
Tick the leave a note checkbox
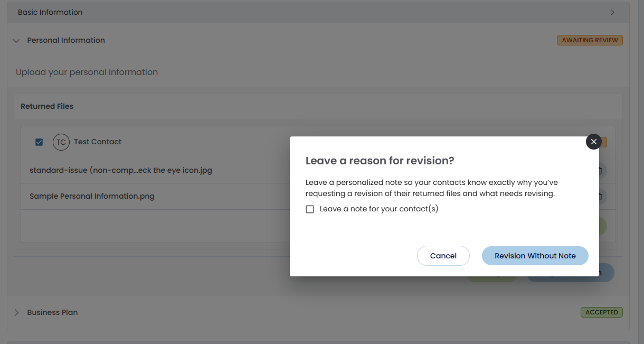[x=310, y=209]
